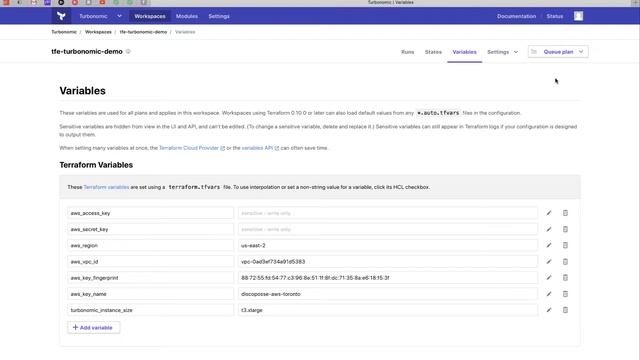Screen dimensions: 640x360
Task: Click the vpc-0ad3ef734a91d5383 value field
Action: tap(388, 262)
